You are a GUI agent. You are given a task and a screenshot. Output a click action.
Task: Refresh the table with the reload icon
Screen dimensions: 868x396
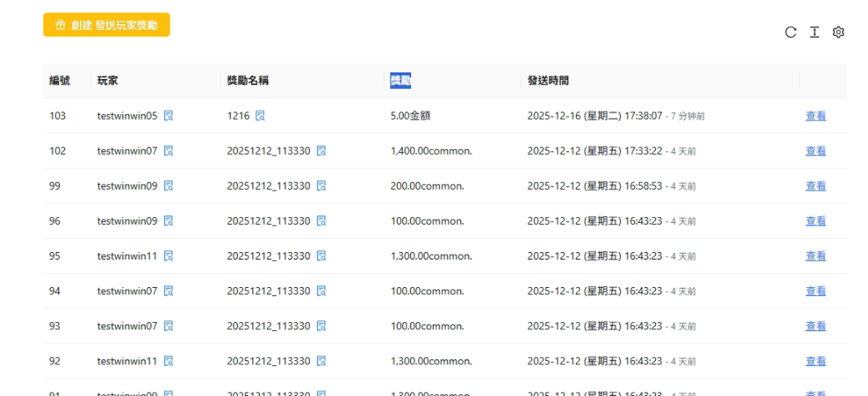(791, 32)
